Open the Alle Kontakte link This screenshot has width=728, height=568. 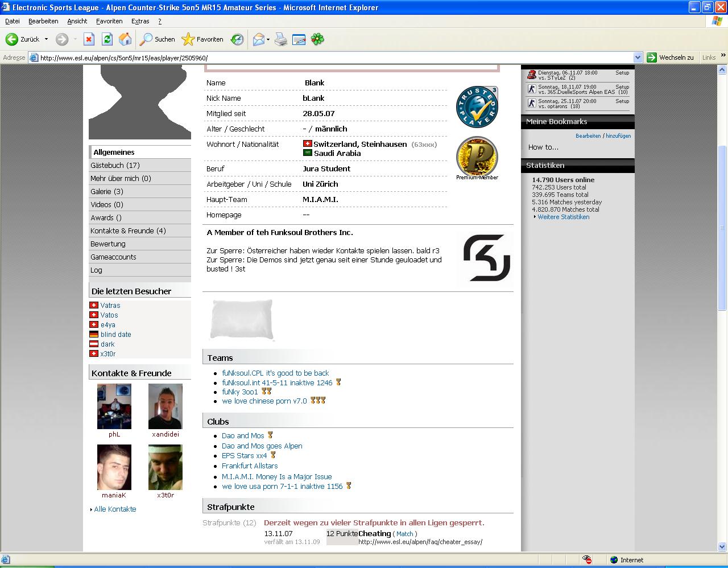coord(115,509)
